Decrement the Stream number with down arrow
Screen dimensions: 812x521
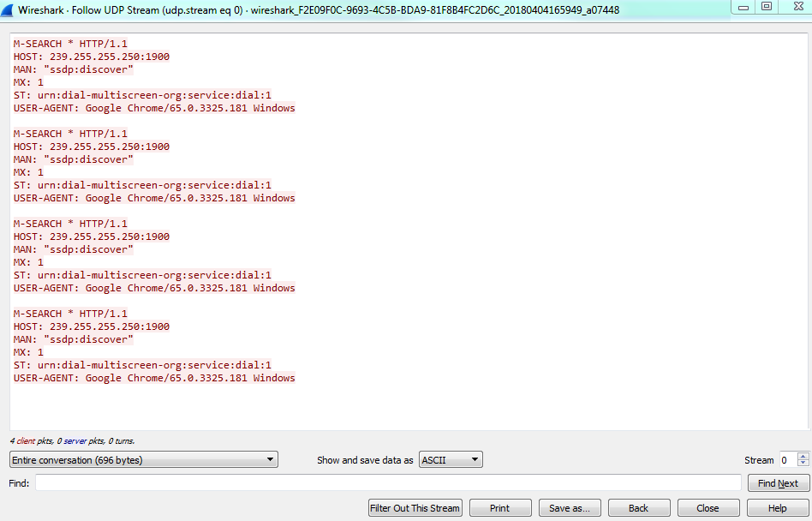coord(803,463)
